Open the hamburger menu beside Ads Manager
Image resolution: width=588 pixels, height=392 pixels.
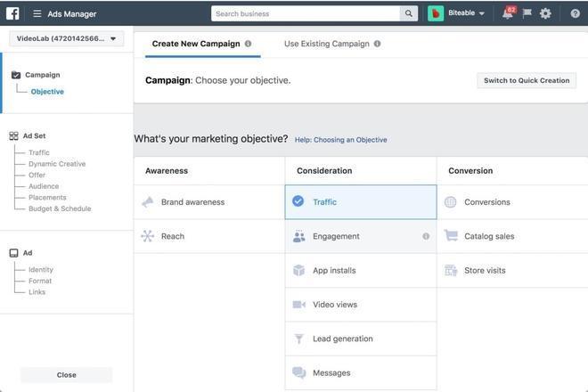tap(37, 13)
